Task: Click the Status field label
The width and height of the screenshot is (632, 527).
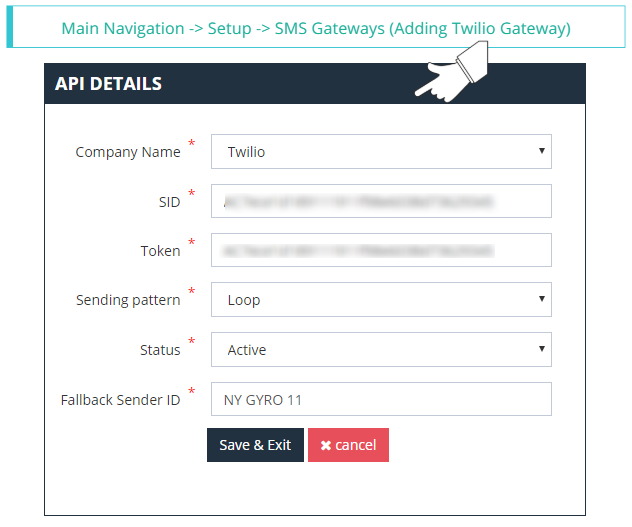Action: (x=160, y=350)
